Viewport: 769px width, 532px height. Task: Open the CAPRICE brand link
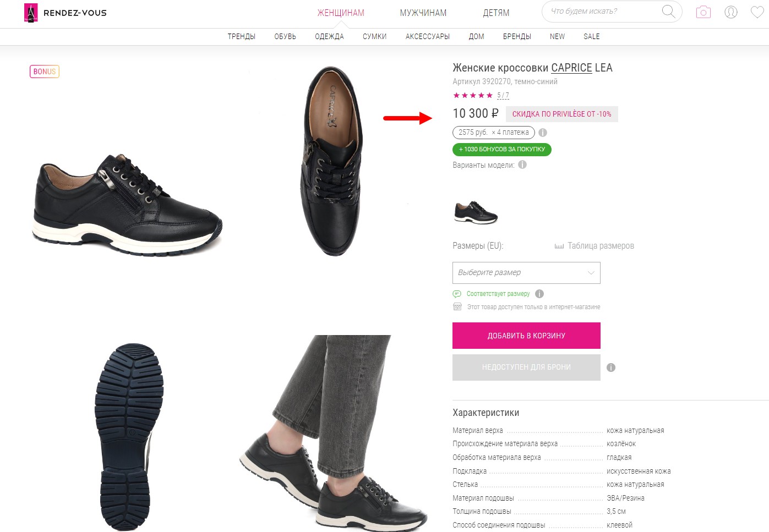pyautogui.click(x=571, y=68)
